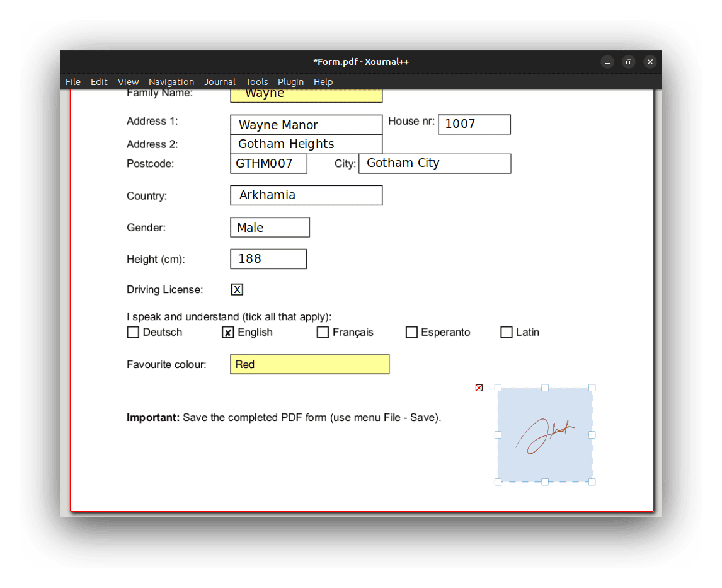Viewport: 722px width, 588px height.
Task: Open the Edit menu
Action: (x=98, y=82)
